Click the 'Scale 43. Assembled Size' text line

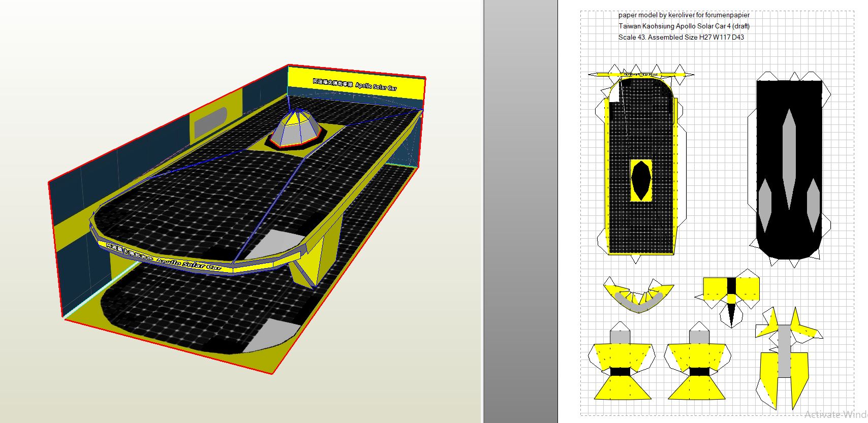click(681, 37)
